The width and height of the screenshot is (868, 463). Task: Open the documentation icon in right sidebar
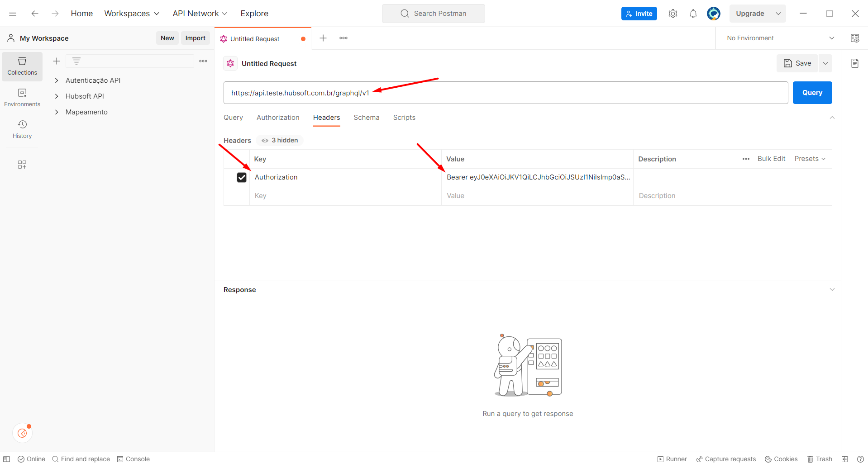855,63
